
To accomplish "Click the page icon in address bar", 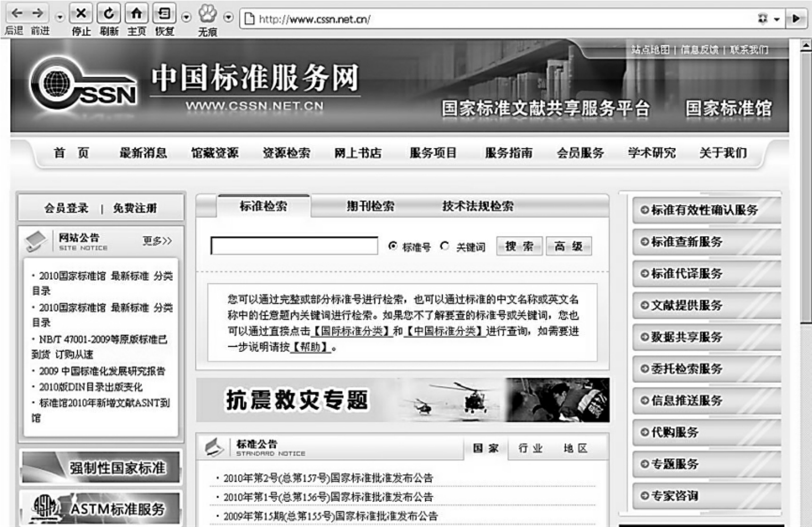I will (248, 19).
